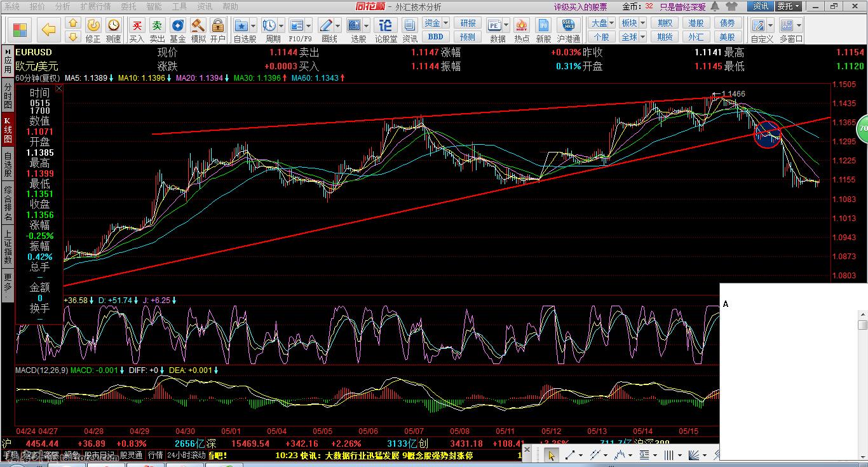Viewport: 868px width, 467px height.
Task: Expand the 自选股 dropdown arrow
Action: tap(254, 26)
